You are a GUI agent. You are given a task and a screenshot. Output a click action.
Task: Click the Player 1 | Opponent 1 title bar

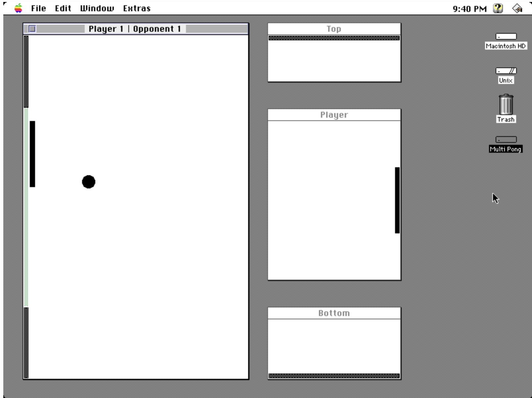(136, 29)
